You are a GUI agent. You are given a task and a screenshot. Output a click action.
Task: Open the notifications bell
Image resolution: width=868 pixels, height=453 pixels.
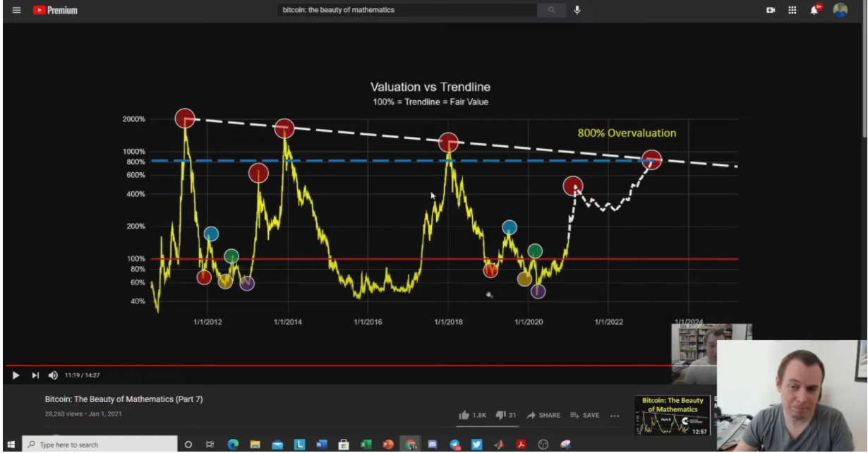click(x=815, y=10)
